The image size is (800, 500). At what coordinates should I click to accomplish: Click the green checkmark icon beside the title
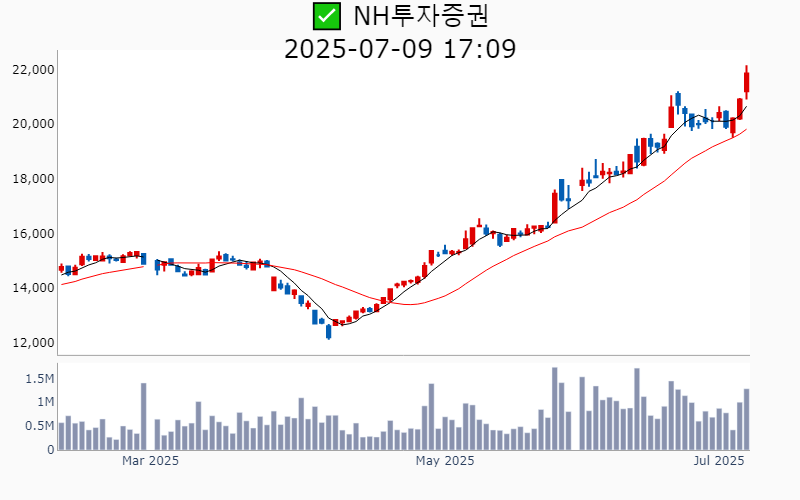[327, 16]
